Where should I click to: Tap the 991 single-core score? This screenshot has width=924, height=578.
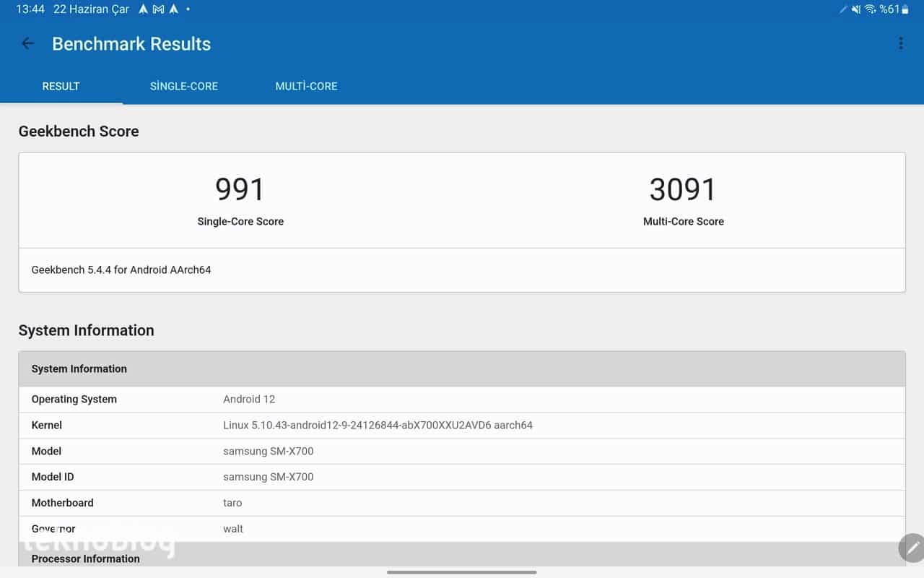coord(240,189)
